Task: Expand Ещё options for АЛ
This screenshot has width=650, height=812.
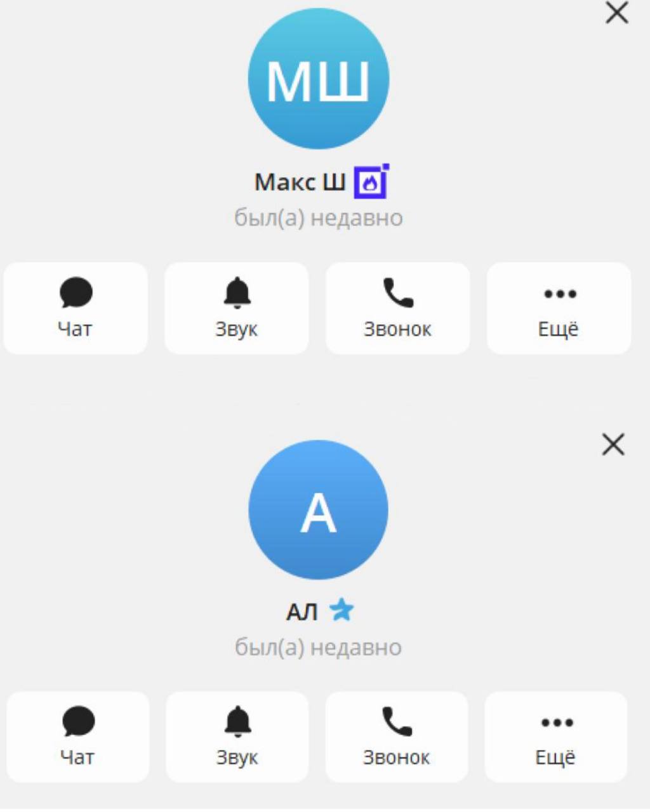Action: click(556, 737)
